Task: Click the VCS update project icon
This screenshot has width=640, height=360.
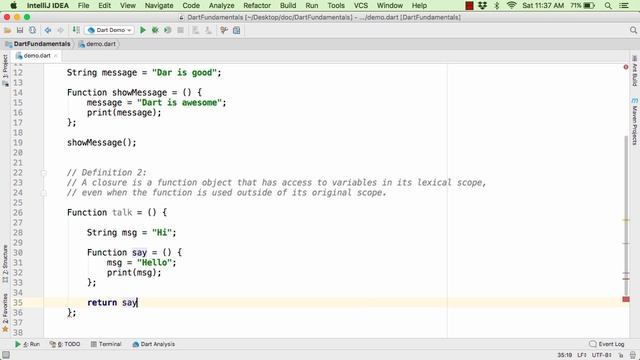Action: [196, 30]
